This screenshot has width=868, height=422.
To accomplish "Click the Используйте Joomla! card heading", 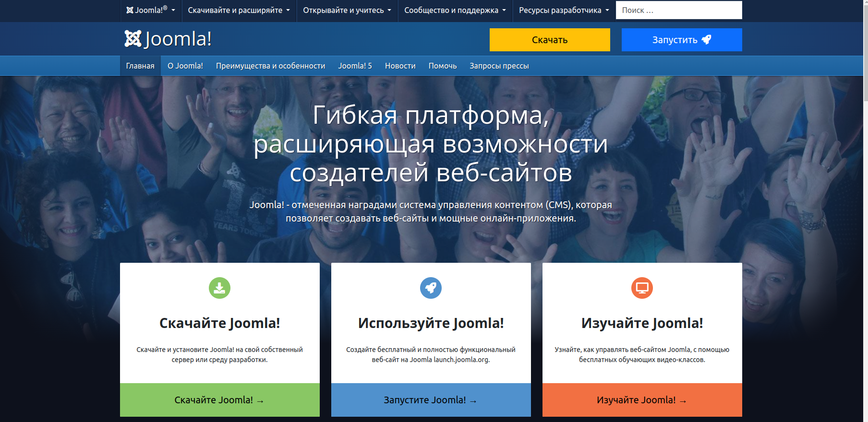I will pyautogui.click(x=431, y=323).
